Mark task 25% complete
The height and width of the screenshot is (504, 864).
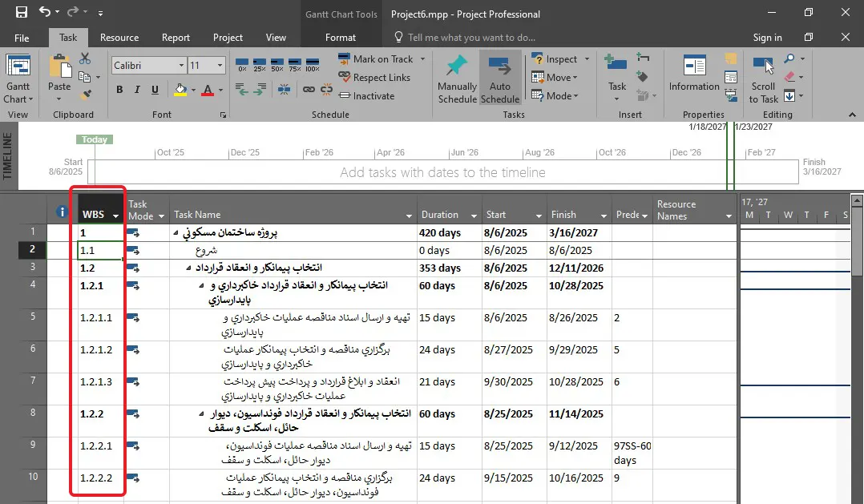[x=260, y=65]
